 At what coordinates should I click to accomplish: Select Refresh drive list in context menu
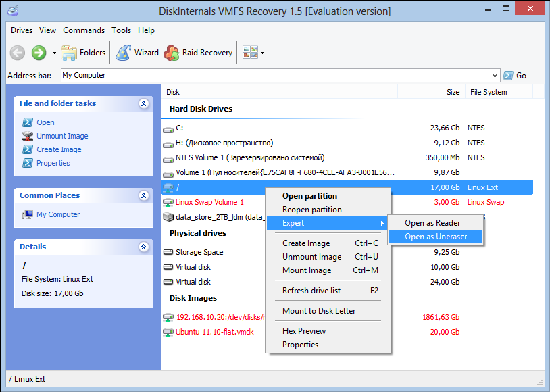[328, 291]
